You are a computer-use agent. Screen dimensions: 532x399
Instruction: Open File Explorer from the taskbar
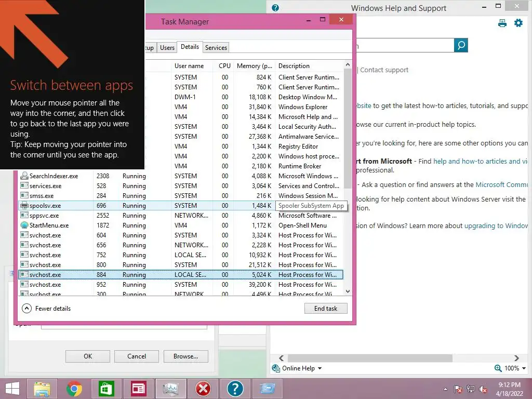pos(42,389)
